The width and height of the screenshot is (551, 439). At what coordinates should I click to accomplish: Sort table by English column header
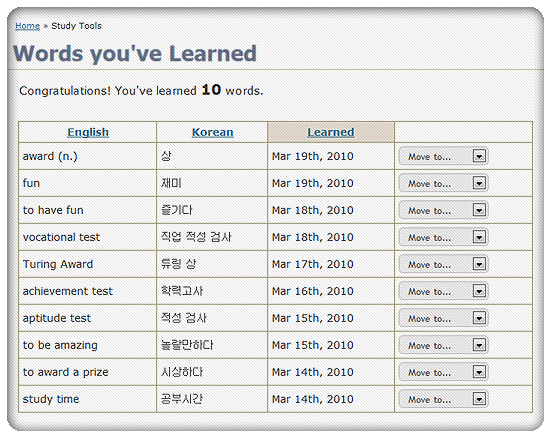point(88,132)
